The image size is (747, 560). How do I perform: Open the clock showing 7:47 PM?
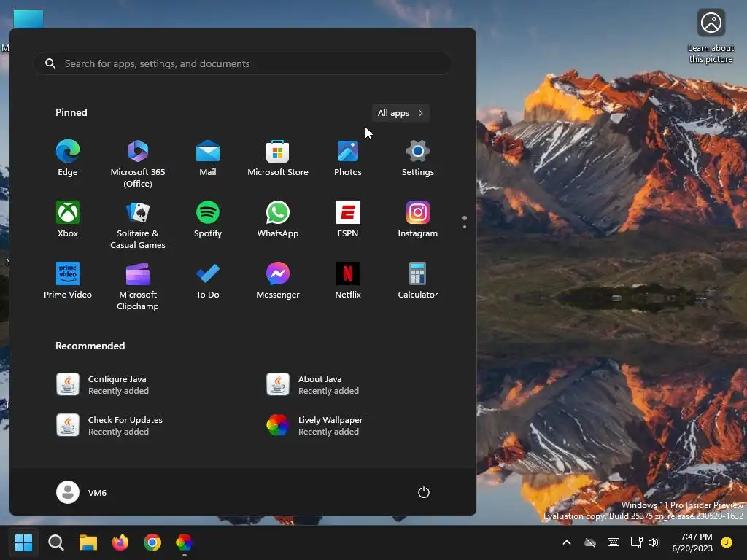692,542
